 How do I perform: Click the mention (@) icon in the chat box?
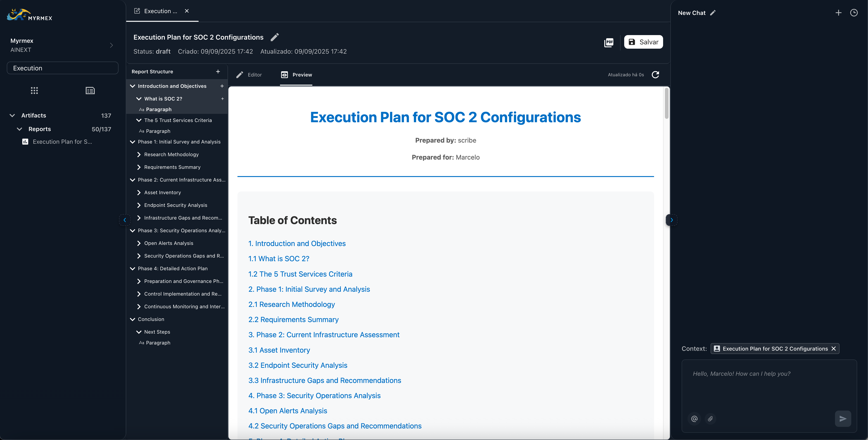pyautogui.click(x=694, y=418)
